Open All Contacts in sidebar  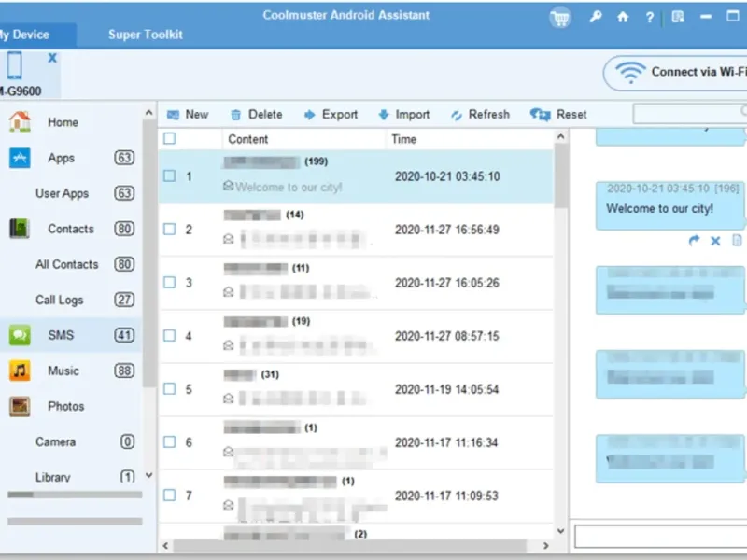coord(66,264)
